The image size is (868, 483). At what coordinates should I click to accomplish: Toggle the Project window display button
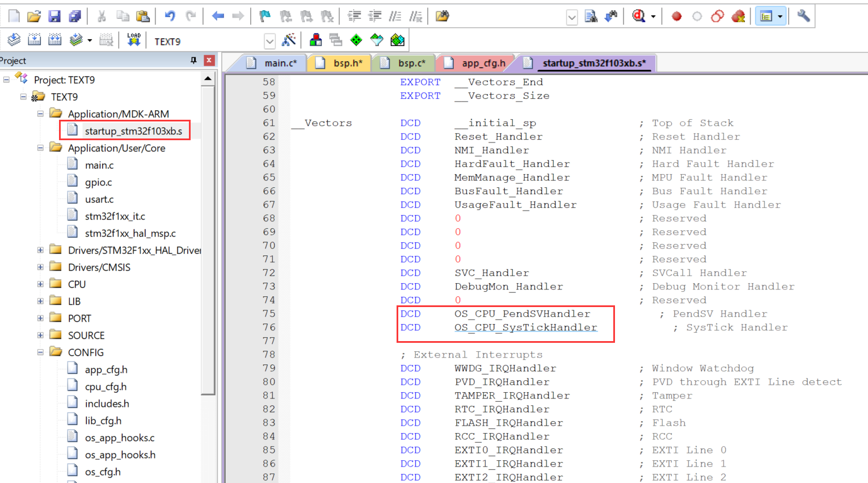pyautogui.click(x=766, y=16)
